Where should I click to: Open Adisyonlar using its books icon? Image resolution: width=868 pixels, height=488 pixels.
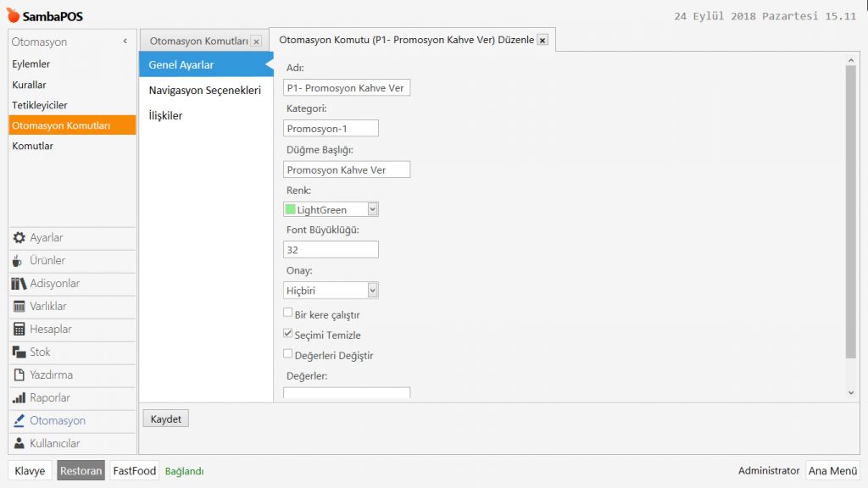tap(20, 284)
